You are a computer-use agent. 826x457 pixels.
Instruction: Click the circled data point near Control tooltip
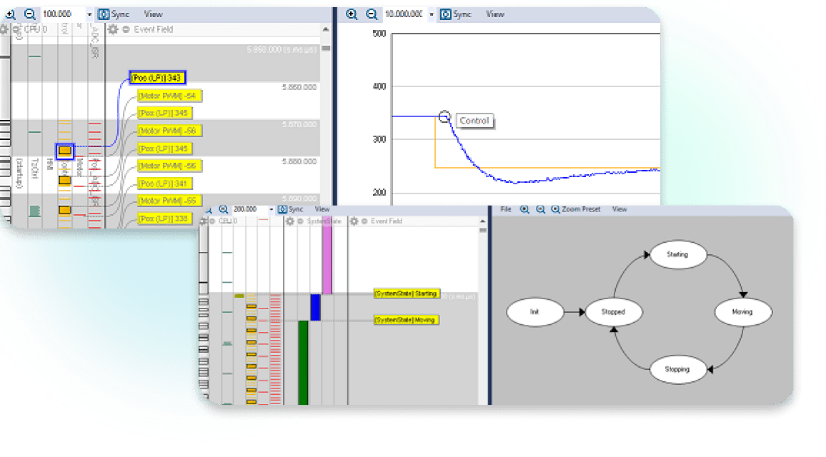pos(444,116)
